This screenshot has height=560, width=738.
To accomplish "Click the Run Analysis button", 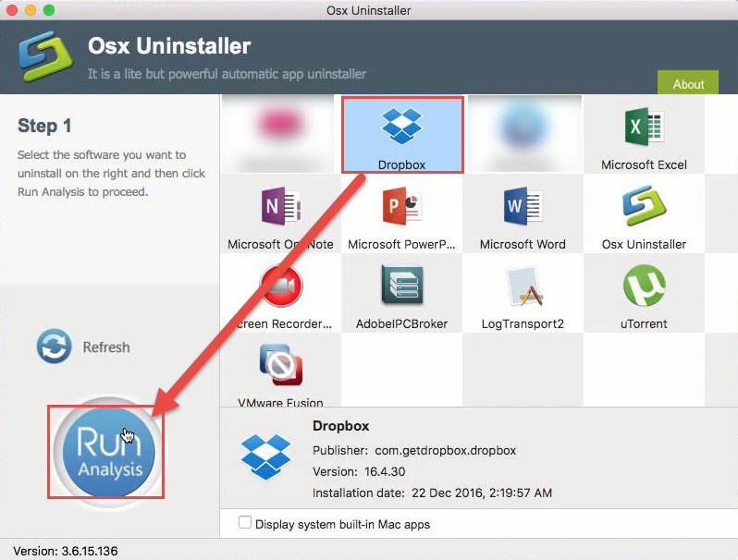I will [110, 453].
